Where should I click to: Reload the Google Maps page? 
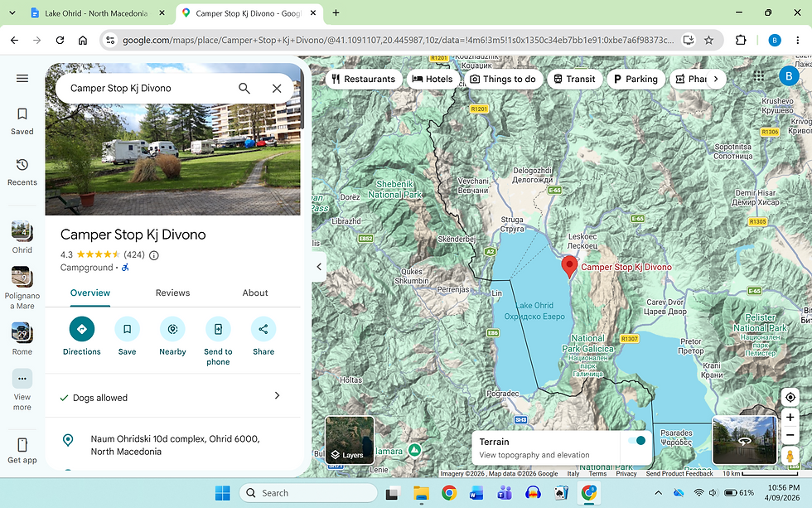[60, 40]
